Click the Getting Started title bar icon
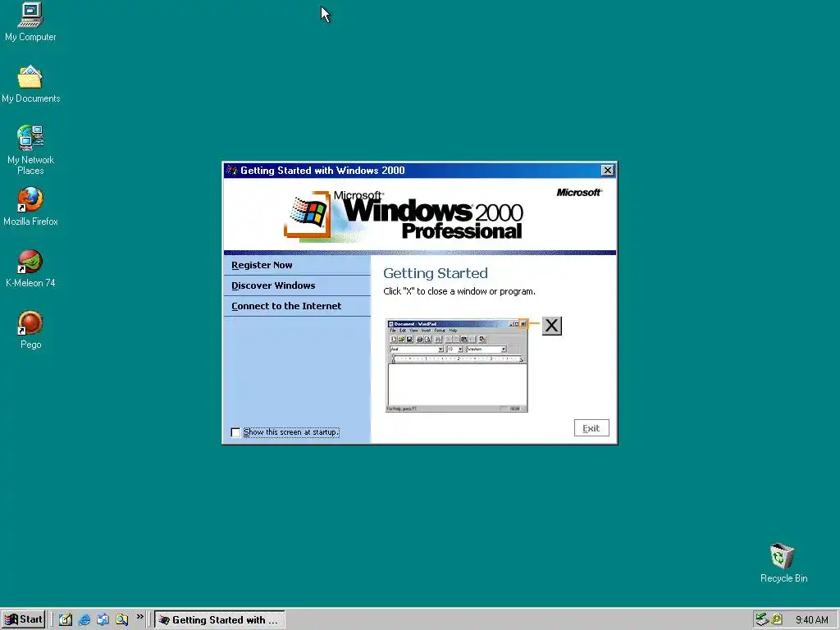This screenshot has width=840, height=630. [x=232, y=171]
